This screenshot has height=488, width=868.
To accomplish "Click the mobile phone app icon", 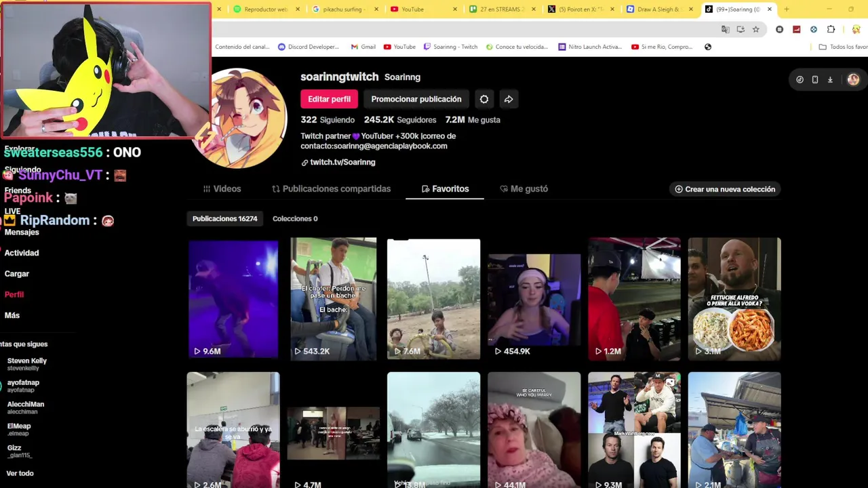I will [814, 79].
